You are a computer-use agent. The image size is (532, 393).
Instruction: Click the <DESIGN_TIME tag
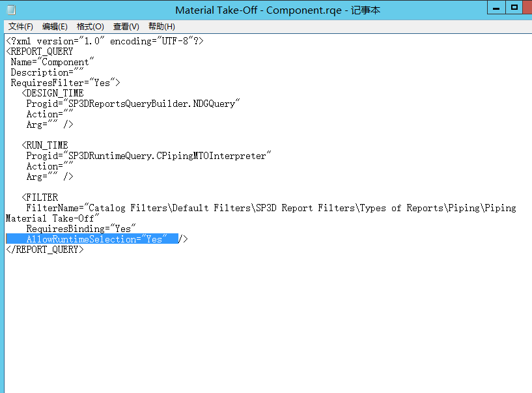click(x=53, y=93)
